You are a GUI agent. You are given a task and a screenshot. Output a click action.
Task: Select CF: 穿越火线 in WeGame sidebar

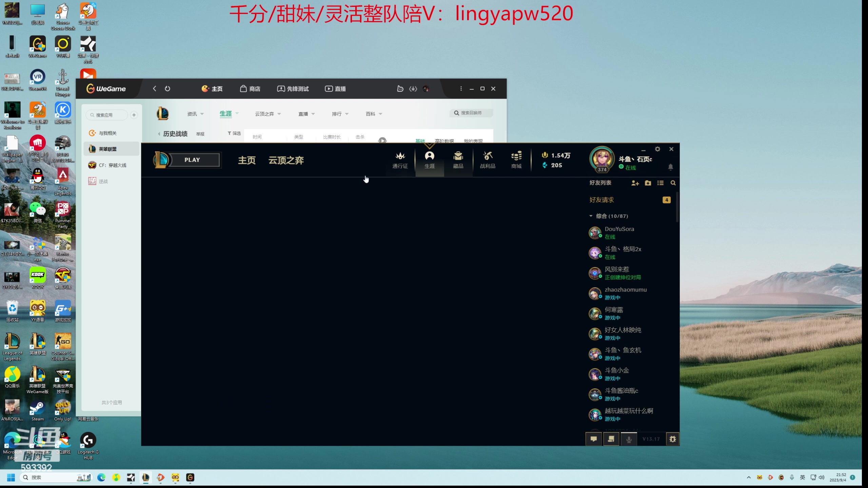111,165
